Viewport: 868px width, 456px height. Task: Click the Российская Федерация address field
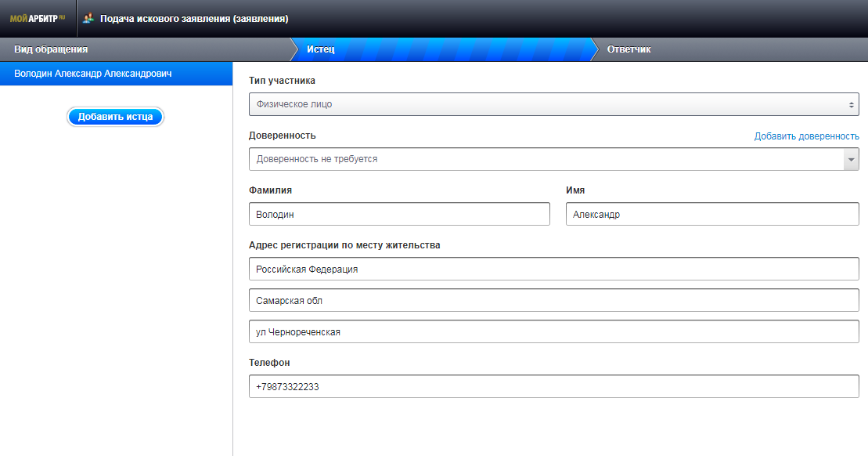(x=553, y=269)
